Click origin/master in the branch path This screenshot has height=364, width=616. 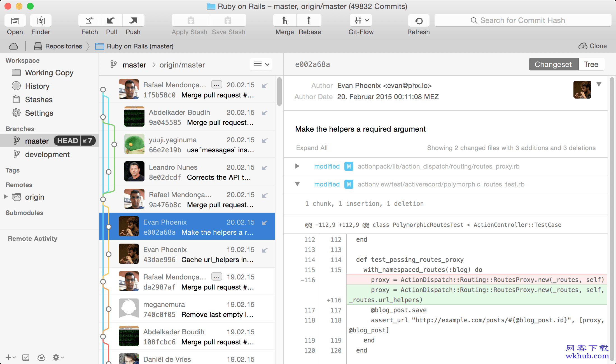(x=182, y=65)
